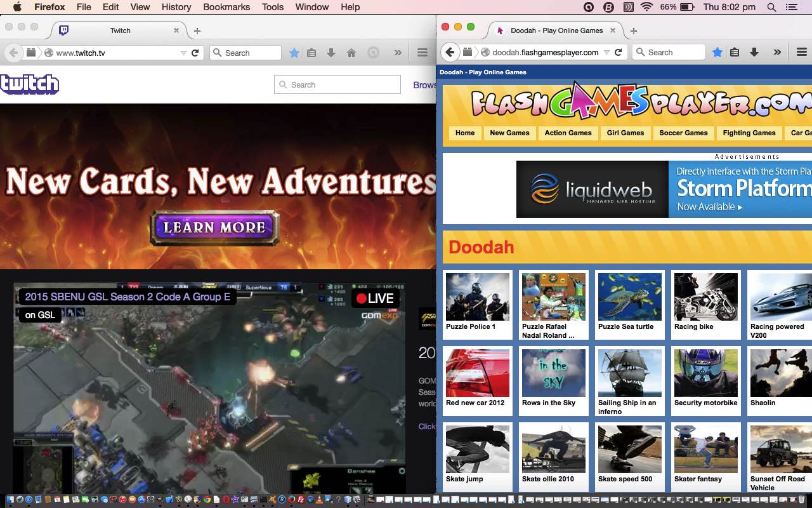Viewport: 812px width, 508px height.
Task: Open Sailing Ship in an inferno thumbnail
Action: (x=630, y=373)
